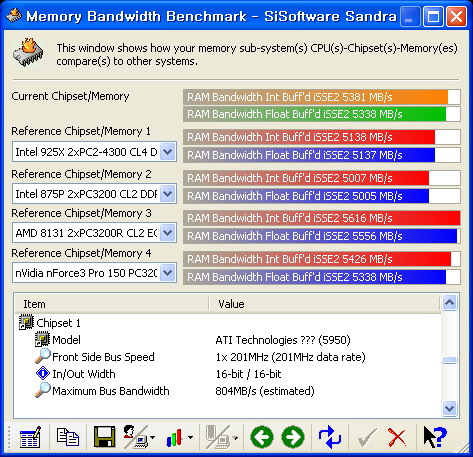This screenshot has height=457, width=473.
Task: Click the blue Float 5338 MB/s reference 4 bar
Action: (322, 277)
